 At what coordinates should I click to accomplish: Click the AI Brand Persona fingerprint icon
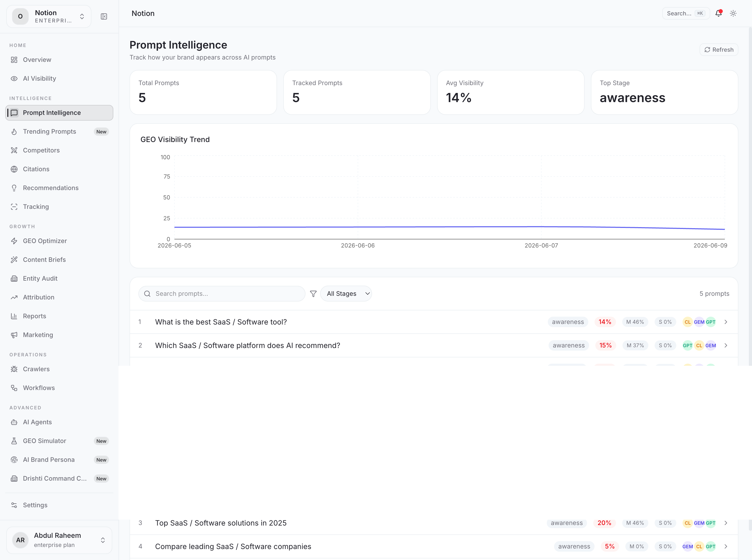tap(14, 460)
